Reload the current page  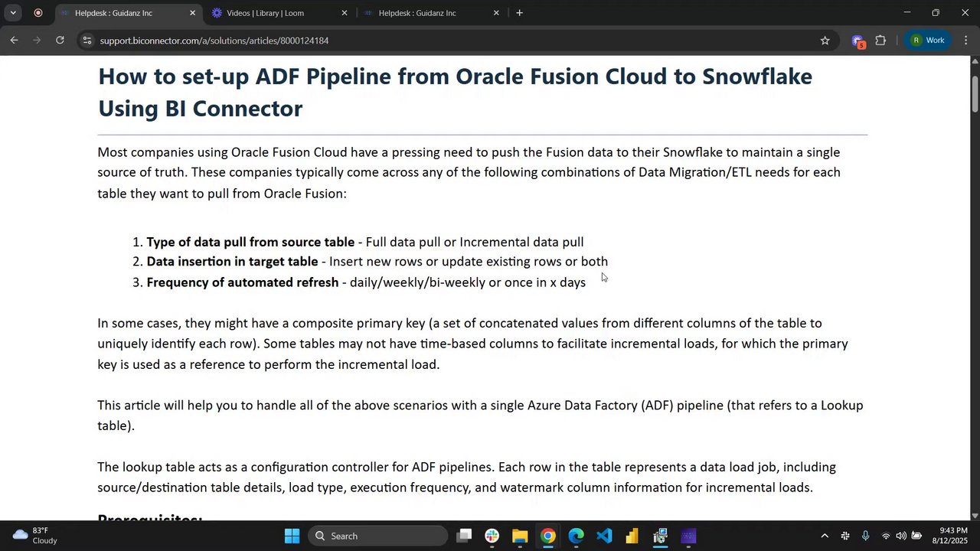point(60,40)
